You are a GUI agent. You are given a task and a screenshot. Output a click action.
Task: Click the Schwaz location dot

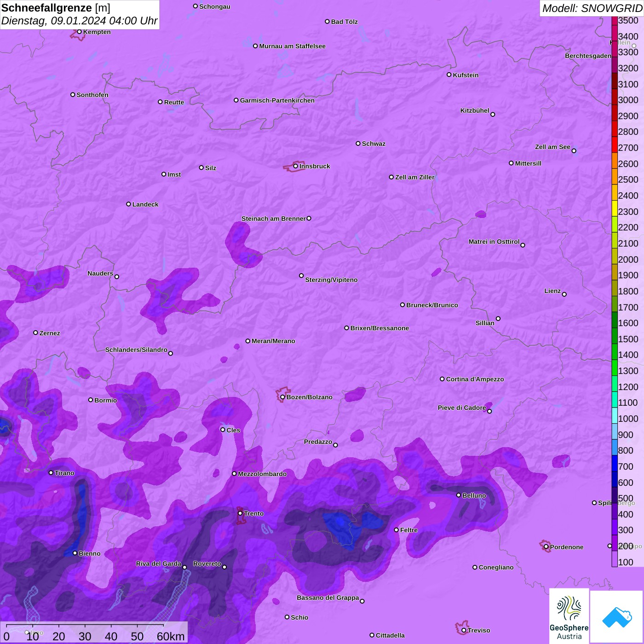[358, 144]
